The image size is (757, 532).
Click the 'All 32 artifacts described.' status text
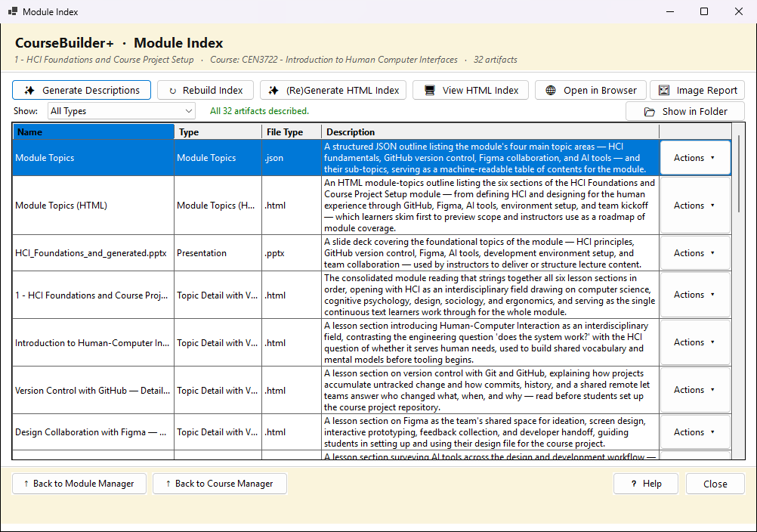coord(259,111)
